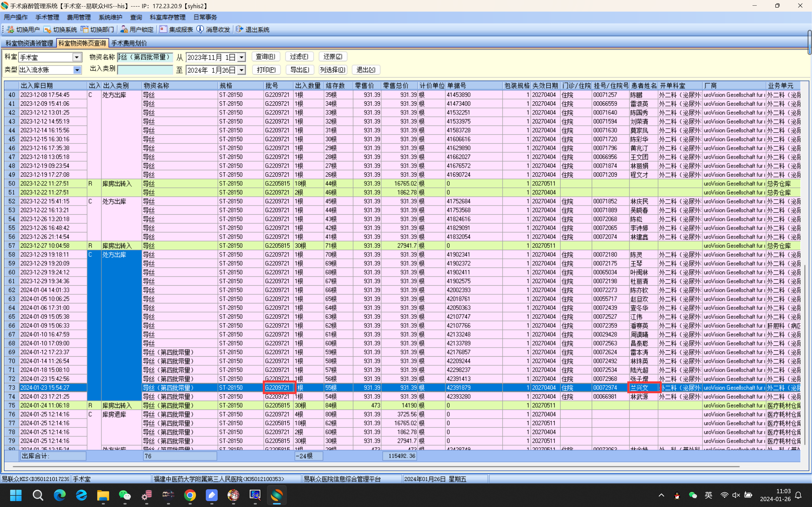Switch to 科室物资请领管理 tab

[x=29, y=43]
